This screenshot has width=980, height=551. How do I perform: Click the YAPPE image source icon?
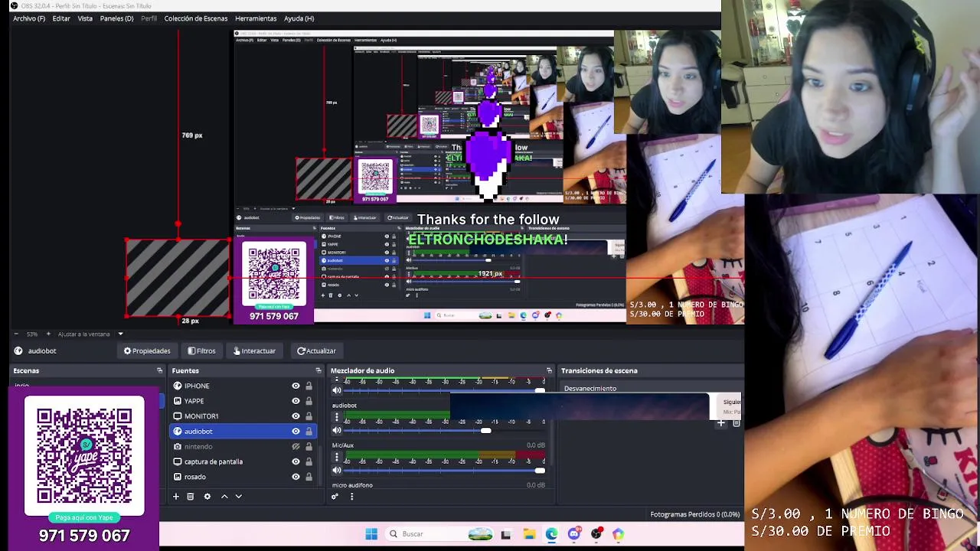click(178, 401)
